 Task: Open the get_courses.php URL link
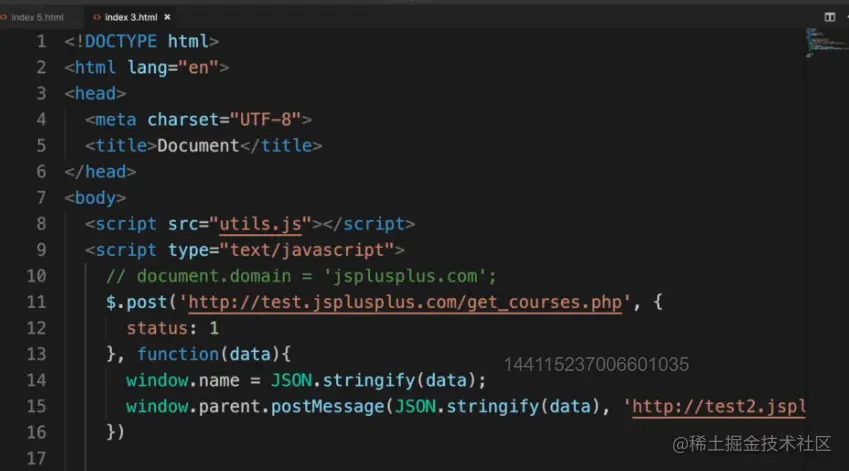click(405, 302)
